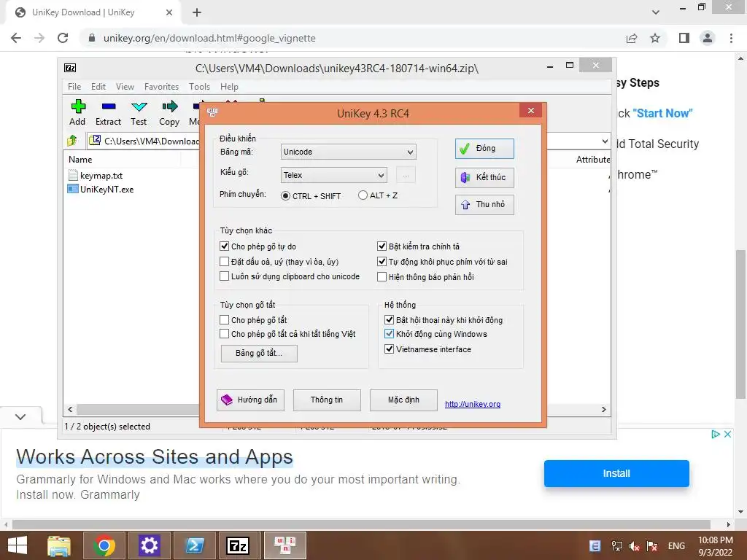Open PowerShell from the taskbar
Image resolution: width=747 pixels, height=560 pixels.
click(x=194, y=545)
